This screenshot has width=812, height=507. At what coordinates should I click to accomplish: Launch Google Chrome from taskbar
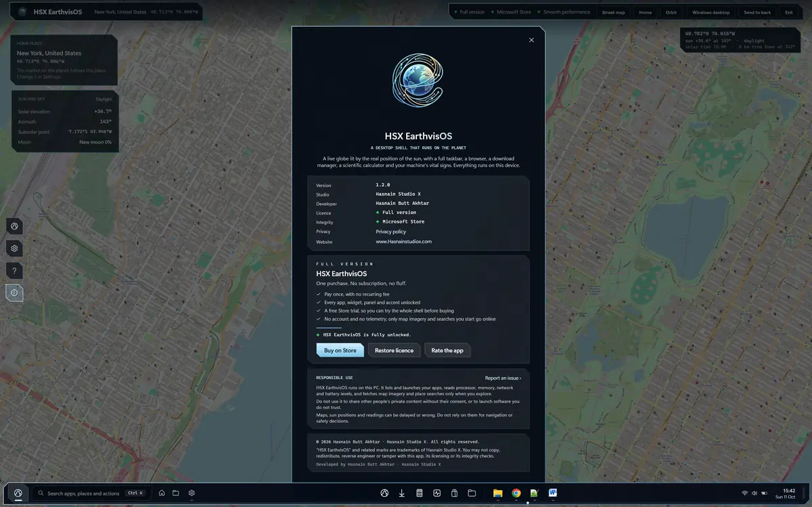[516, 493]
